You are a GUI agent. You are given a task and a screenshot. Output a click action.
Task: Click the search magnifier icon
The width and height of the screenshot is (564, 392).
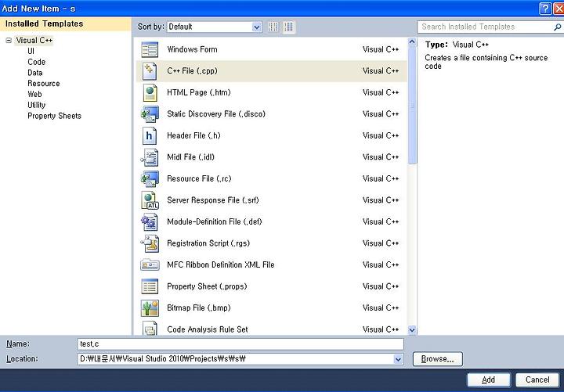[557, 27]
